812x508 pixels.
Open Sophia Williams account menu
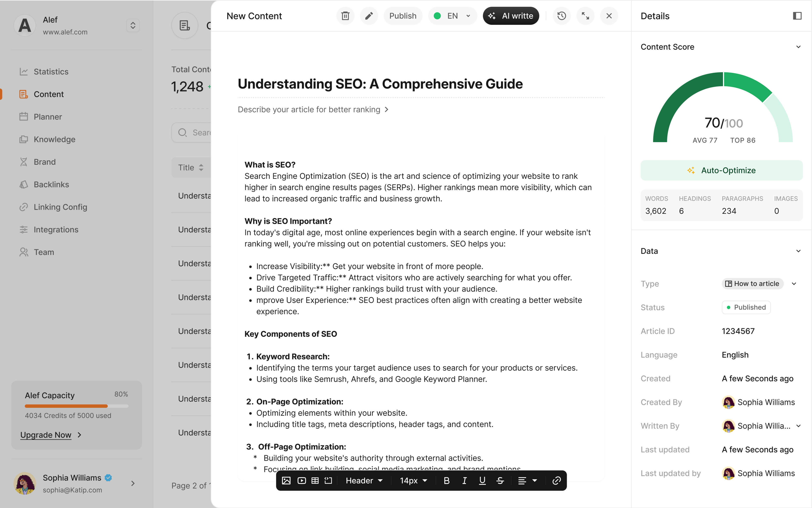pyautogui.click(x=76, y=483)
